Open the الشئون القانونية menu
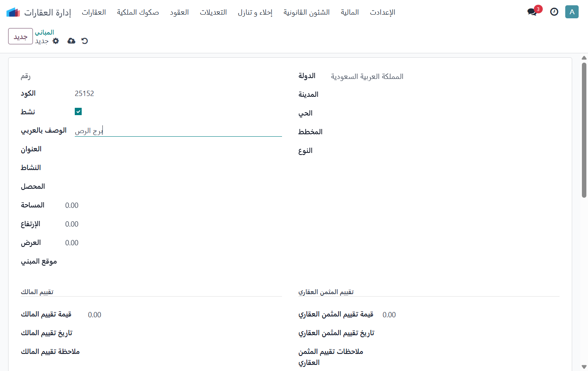The image size is (588, 371). coord(306,12)
